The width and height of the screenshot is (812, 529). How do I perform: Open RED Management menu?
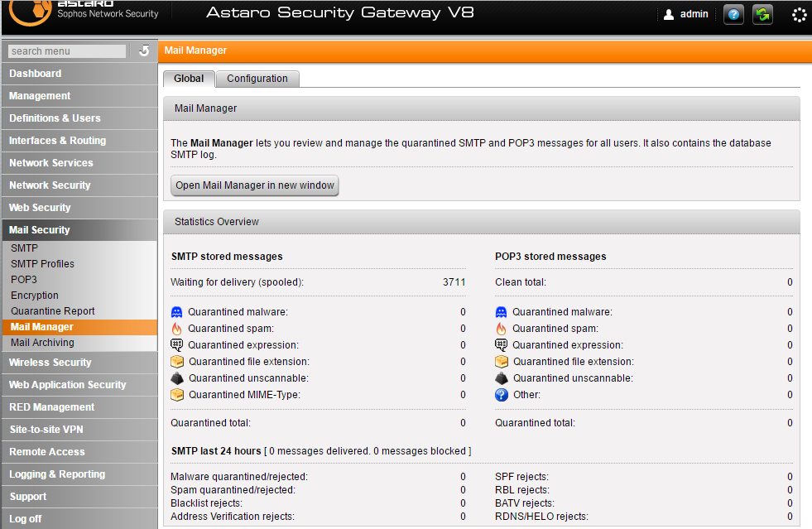(x=79, y=406)
